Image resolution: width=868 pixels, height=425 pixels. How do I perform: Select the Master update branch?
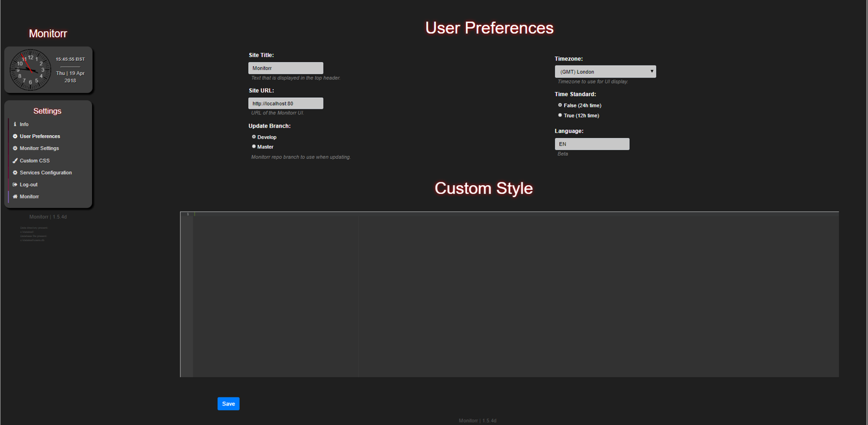(253, 146)
